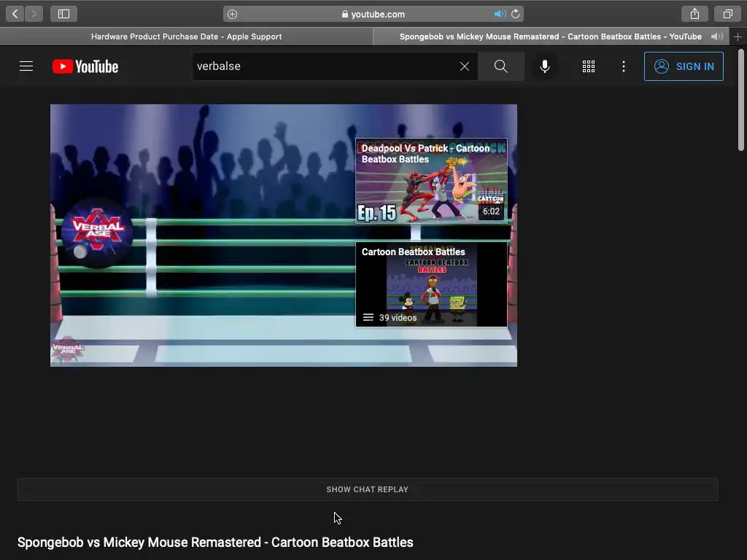Go forward with Safari forward arrow
This screenshot has height=560, width=747.
pos(34,14)
